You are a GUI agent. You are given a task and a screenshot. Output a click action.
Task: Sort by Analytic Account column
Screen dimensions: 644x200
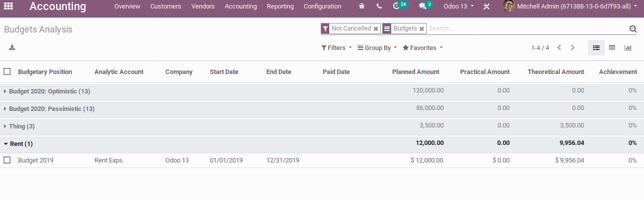point(119,72)
